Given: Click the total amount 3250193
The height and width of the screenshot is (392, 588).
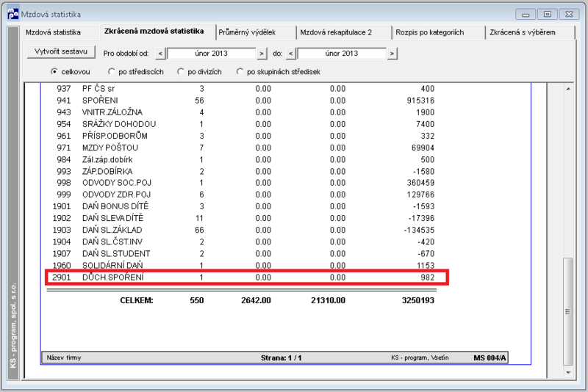Looking at the screenshot, I should coord(417,300).
